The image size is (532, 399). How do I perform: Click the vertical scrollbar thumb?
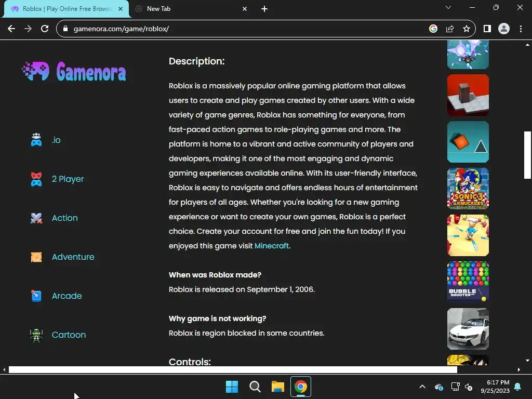point(527,155)
